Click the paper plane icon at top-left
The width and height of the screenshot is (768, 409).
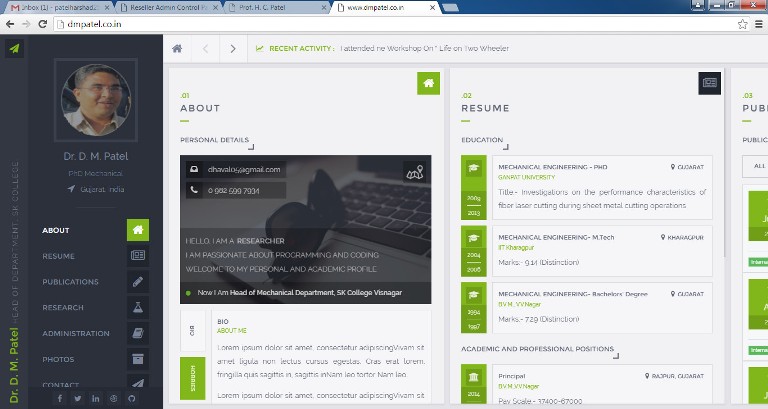pyautogui.click(x=15, y=48)
